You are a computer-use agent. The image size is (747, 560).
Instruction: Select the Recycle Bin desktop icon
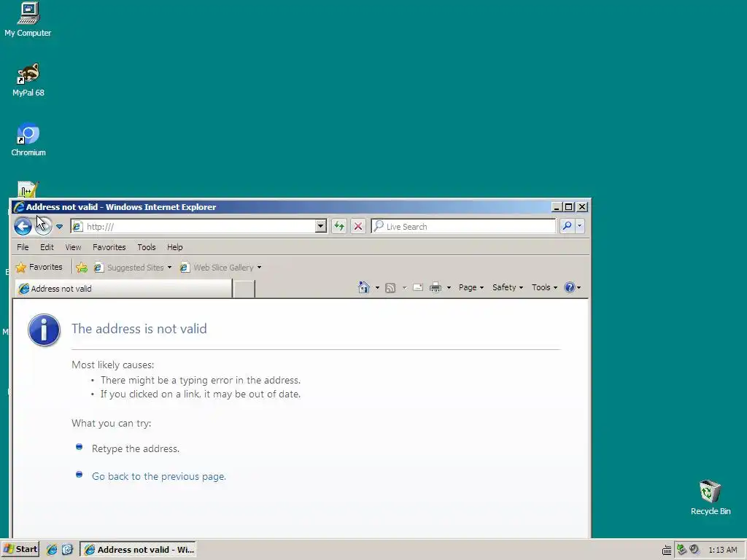(711, 497)
